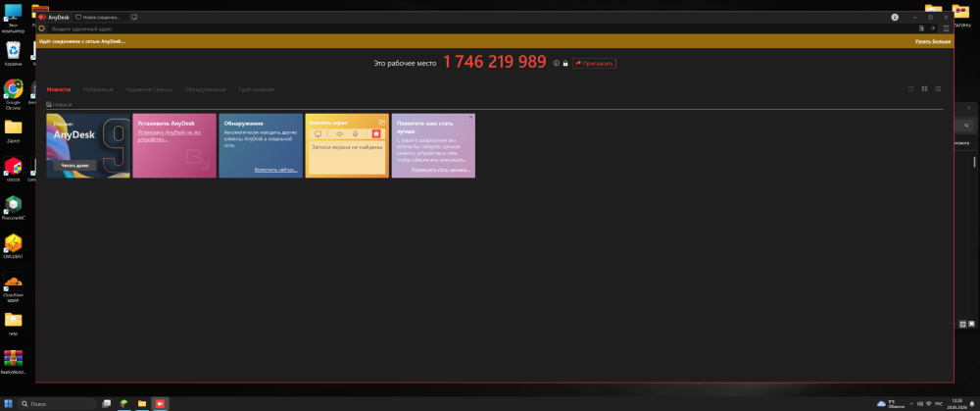Open notifications bell in system tray

(x=972, y=403)
